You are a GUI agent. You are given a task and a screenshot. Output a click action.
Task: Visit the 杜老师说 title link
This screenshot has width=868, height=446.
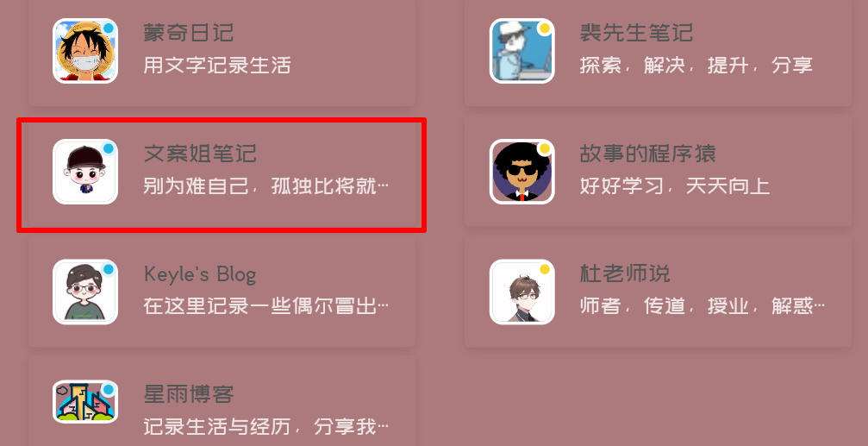pyautogui.click(x=624, y=273)
